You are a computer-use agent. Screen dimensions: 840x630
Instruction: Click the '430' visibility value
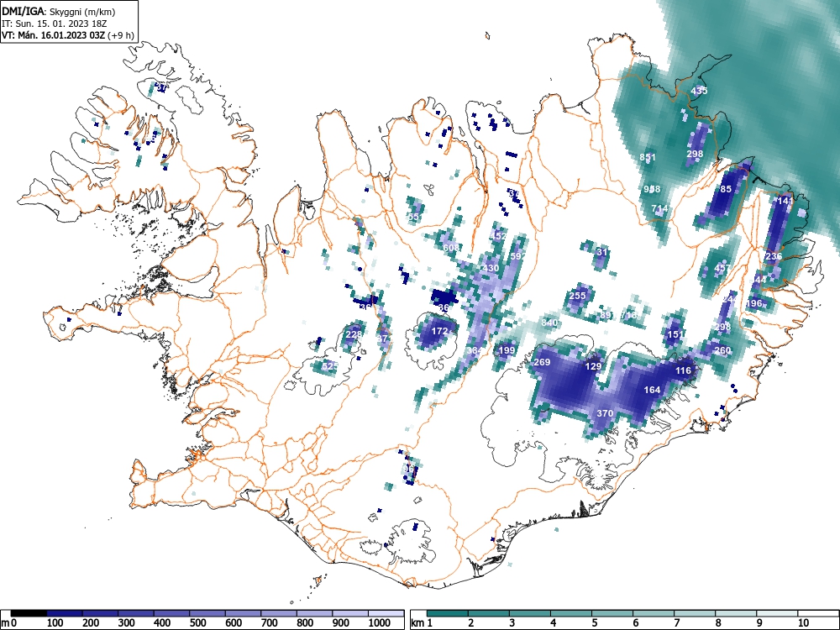(x=491, y=268)
